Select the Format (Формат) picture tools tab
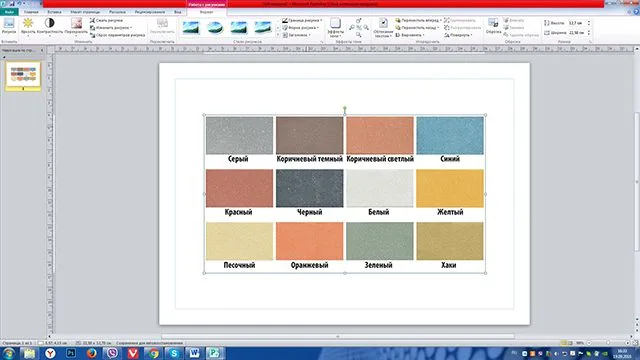 point(207,12)
